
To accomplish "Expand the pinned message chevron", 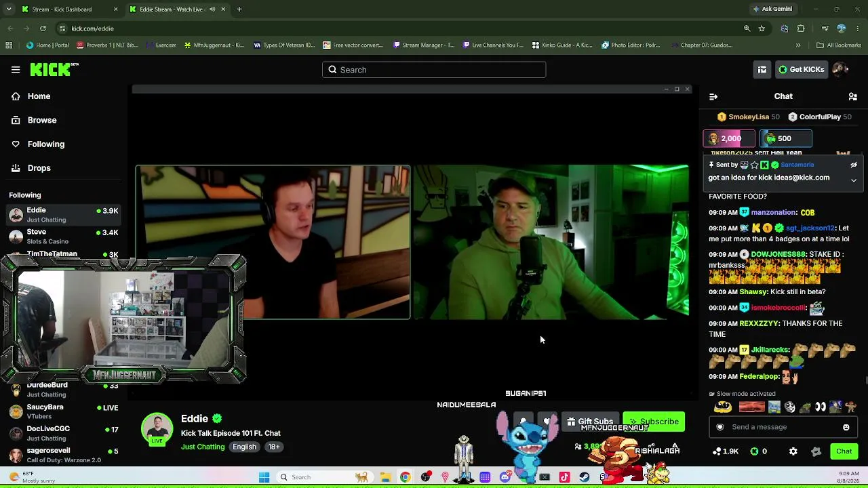I will [x=854, y=180].
